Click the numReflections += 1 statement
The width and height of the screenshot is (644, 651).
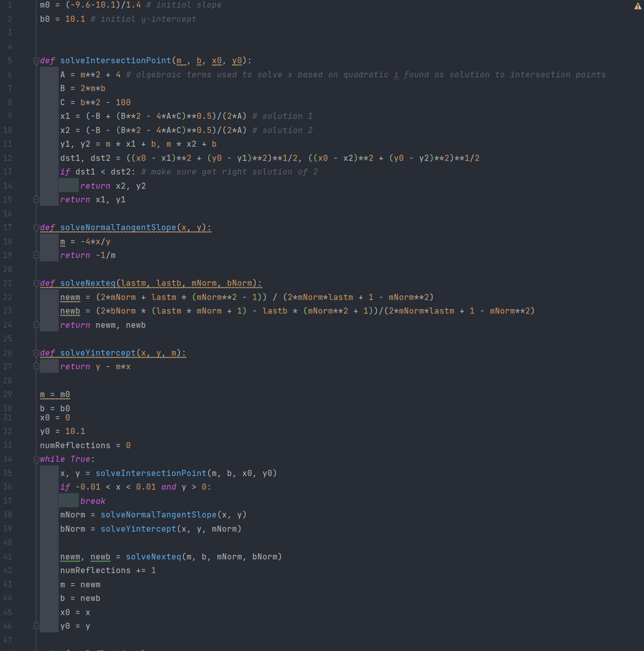(x=108, y=571)
